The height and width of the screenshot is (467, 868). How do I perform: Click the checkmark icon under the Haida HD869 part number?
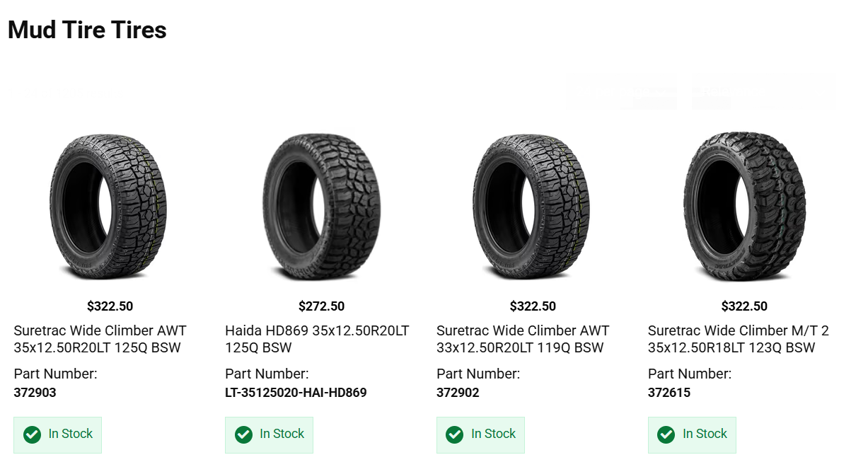click(243, 434)
